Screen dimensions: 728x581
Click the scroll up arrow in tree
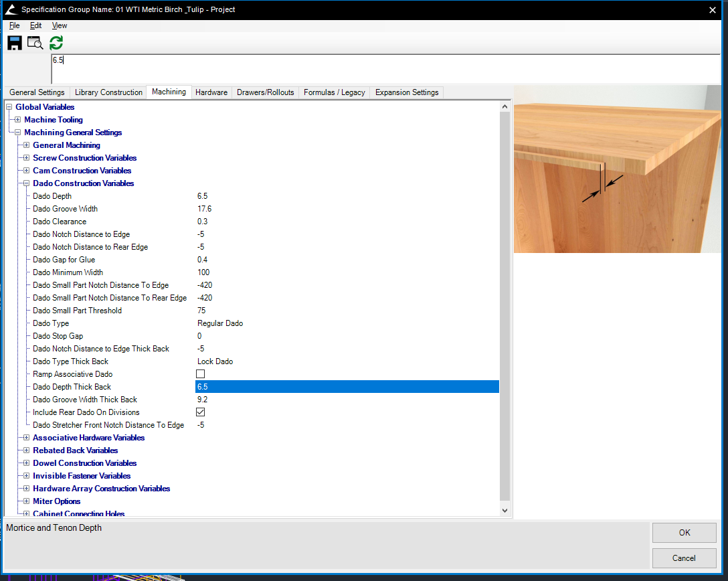(505, 107)
